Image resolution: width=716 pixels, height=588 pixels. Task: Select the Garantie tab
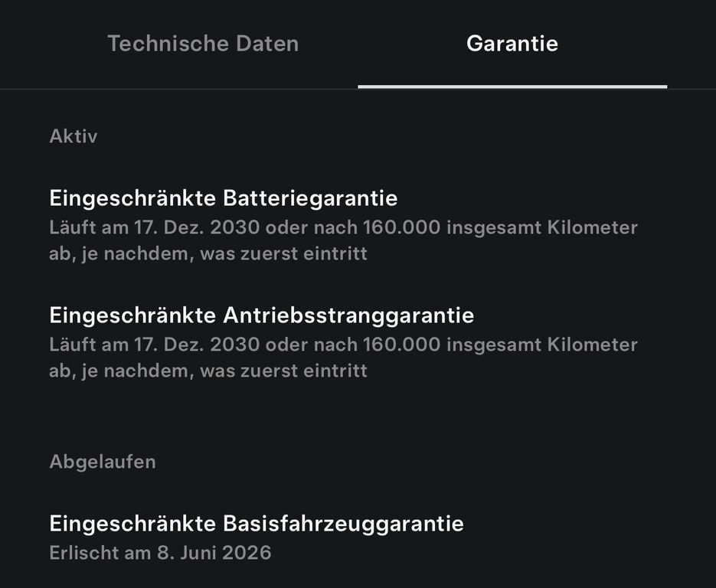click(x=512, y=44)
